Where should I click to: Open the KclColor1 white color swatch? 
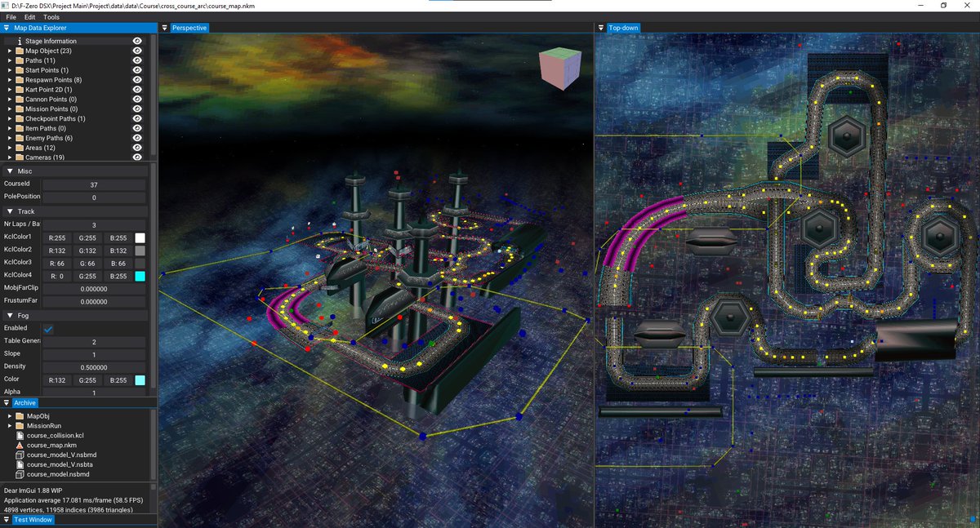(140, 237)
